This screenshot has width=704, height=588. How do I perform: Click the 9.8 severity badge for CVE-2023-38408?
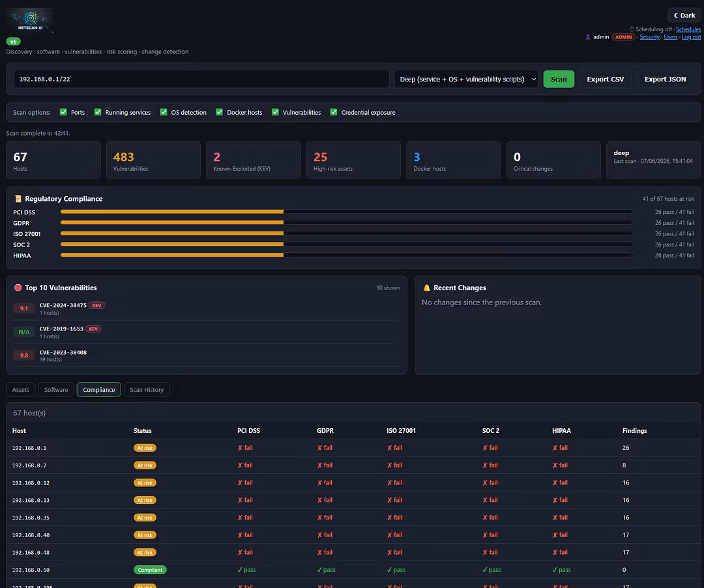point(24,355)
